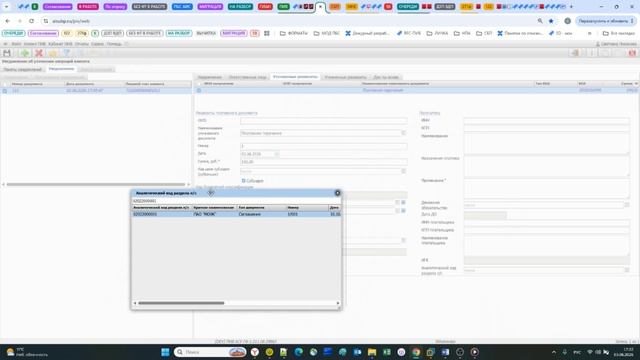Open the subsidy purpose code dropdown
The image size is (640, 360).
pyautogui.click(x=403, y=171)
